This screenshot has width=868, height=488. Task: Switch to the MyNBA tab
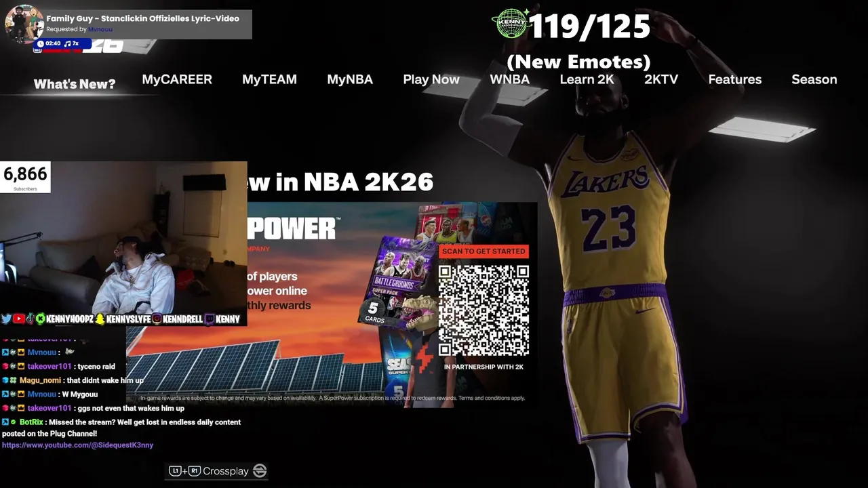[350, 79]
